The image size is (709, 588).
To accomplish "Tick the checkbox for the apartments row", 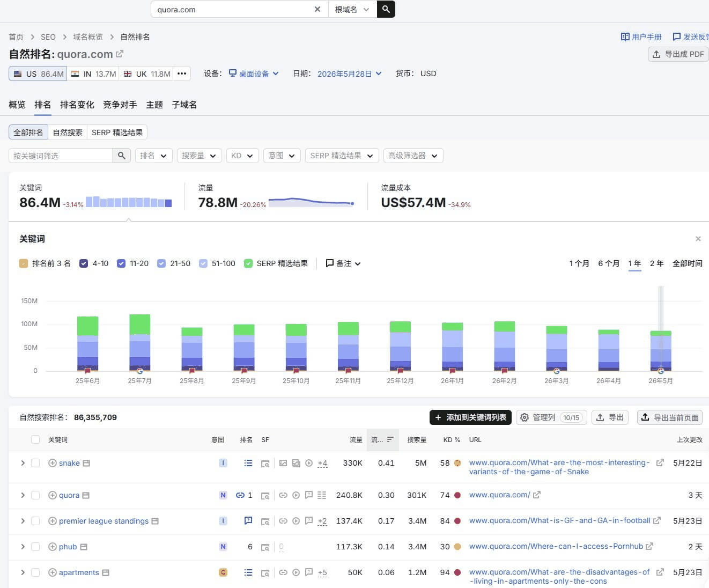I will click(x=35, y=572).
